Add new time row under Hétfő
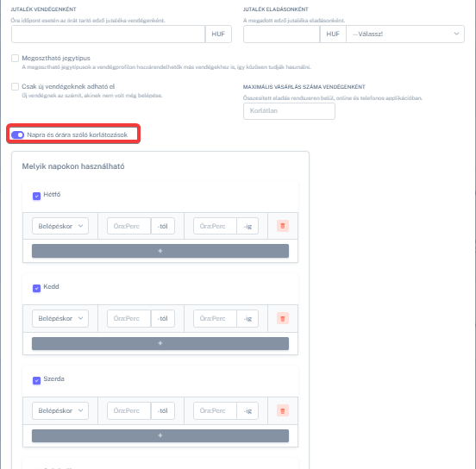Image resolution: width=476 pixels, height=469 pixels. [160, 251]
